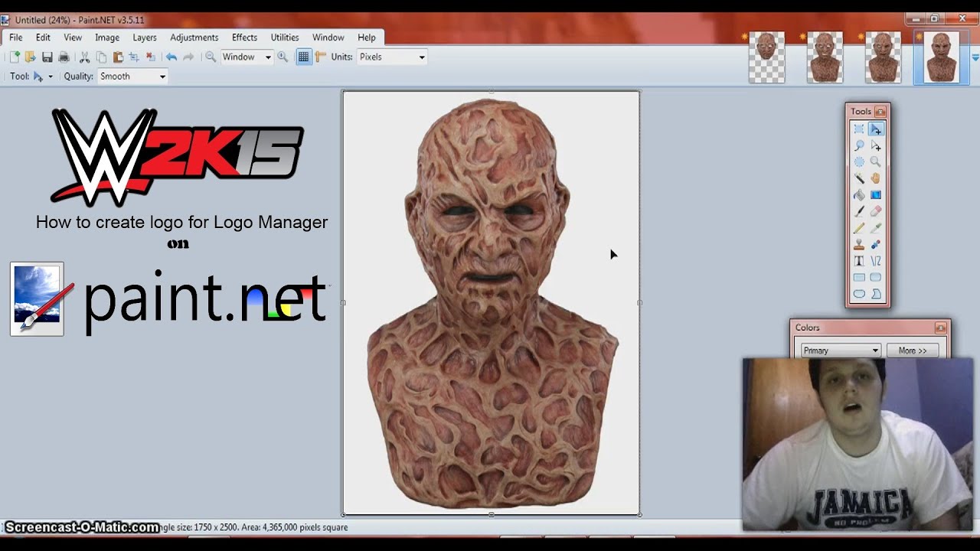This screenshot has width=980, height=551.
Task: Select the Ellipse Select tool
Action: [x=859, y=162]
